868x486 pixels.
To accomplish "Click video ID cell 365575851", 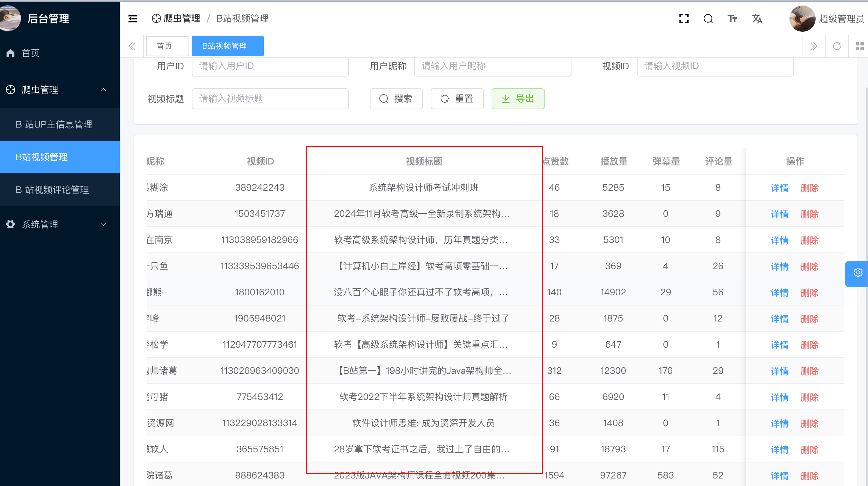I will (x=260, y=449).
